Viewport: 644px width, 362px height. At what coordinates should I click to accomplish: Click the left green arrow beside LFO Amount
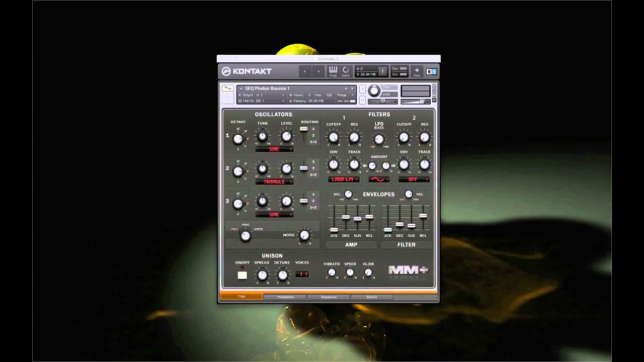pyautogui.click(x=365, y=165)
